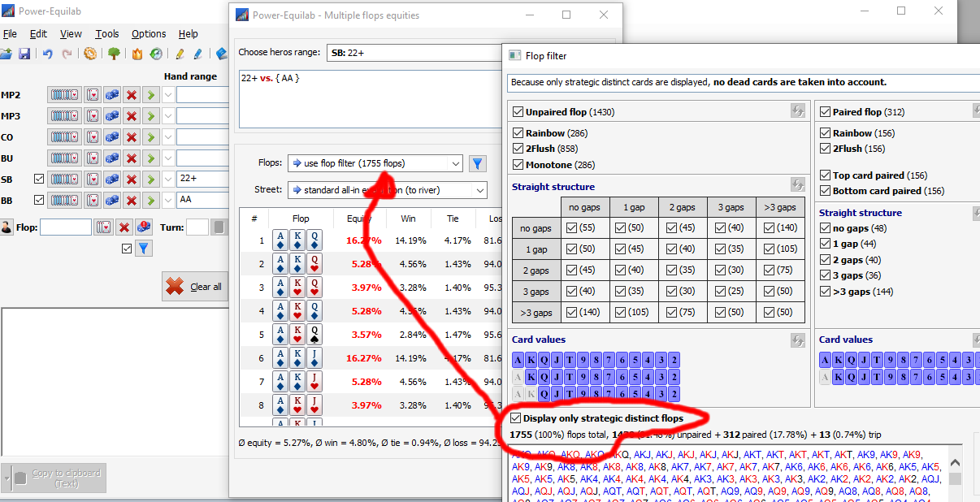Expand MP3 hand range dropdown arrow
Image resolution: width=980 pixels, height=502 pixels.
[168, 116]
